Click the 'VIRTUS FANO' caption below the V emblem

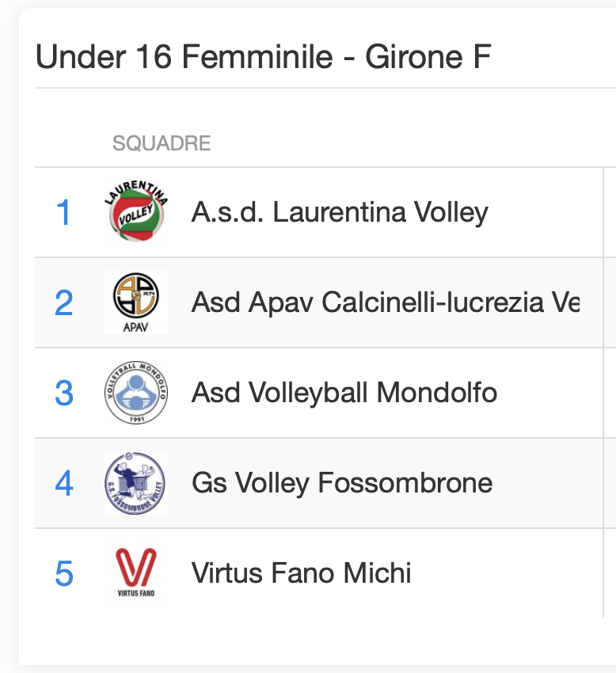click(x=136, y=592)
